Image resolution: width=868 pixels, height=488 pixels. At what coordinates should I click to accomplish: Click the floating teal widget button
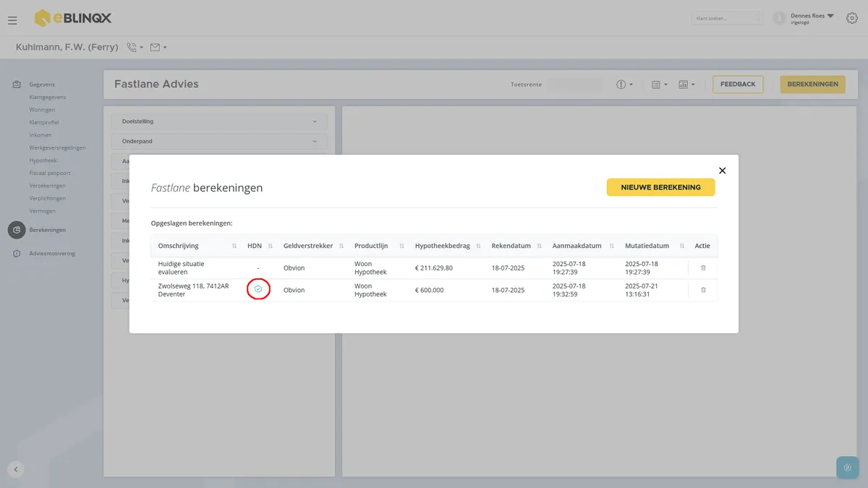847,468
